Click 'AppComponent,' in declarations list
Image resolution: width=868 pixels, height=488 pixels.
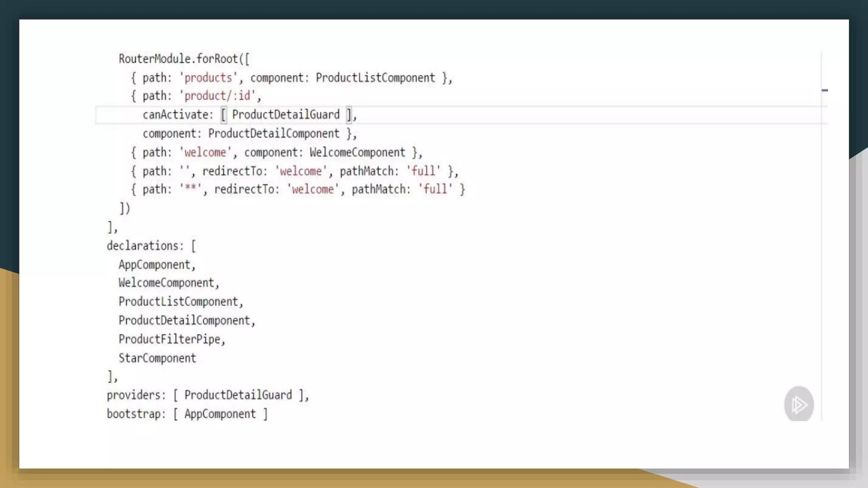click(157, 265)
